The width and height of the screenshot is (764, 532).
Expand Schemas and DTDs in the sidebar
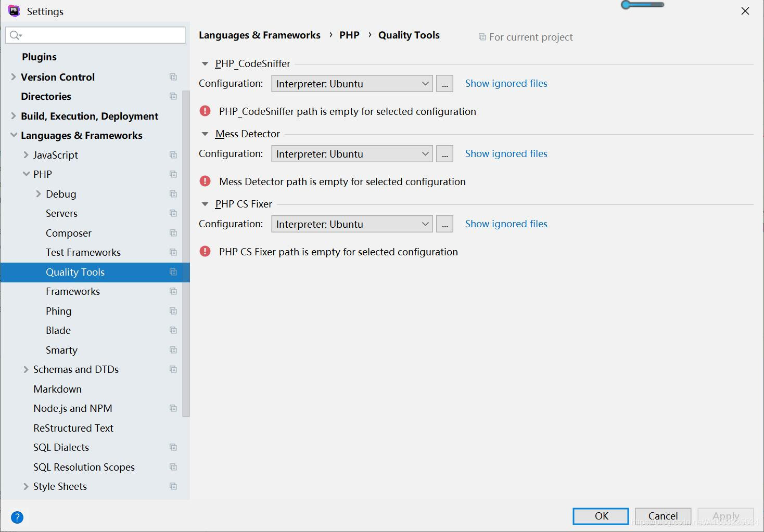[x=26, y=369]
